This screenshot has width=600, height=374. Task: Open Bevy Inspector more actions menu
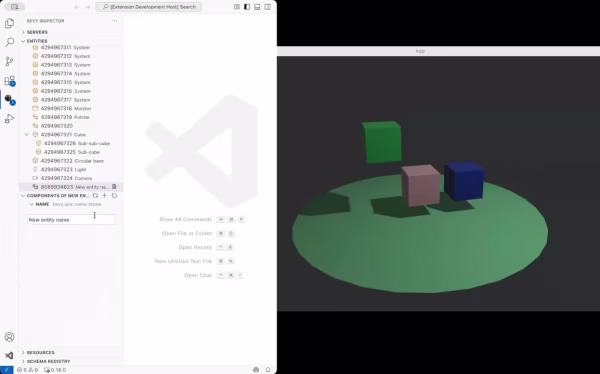pyautogui.click(x=114, y=21)
